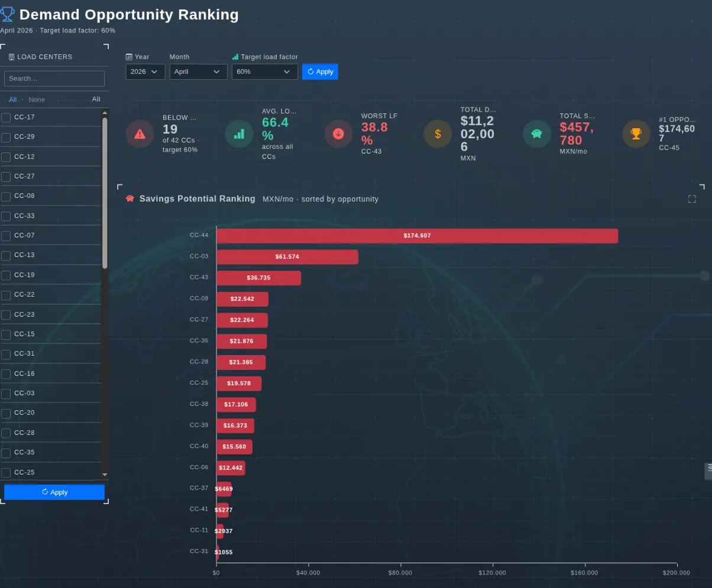712x588 pixels.
Task: Click the scrollbar up arrow in load centers
Action: point(105,112)
